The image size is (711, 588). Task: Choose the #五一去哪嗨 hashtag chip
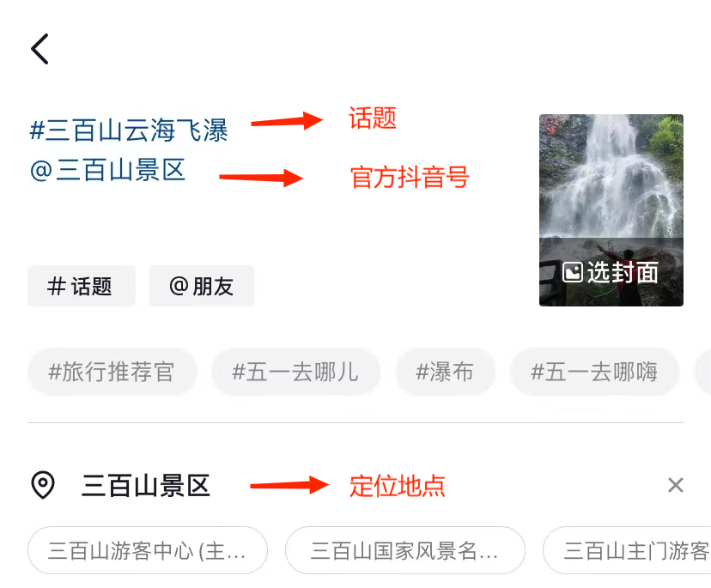pyautogui.click(x=595, y=373)
